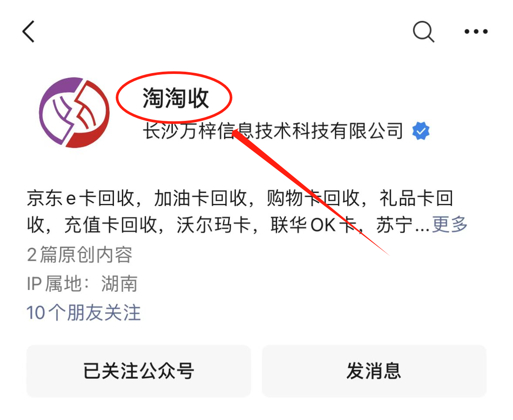Tap the purple and red account avatar
This screenshot has height=420, width=513.
74,113
